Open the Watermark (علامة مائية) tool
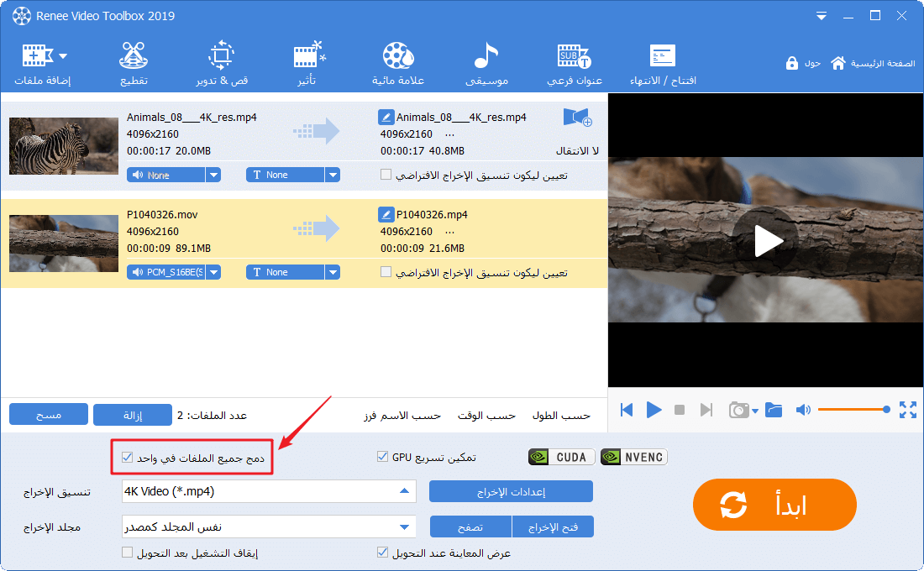The height and width of the screenshot is (571, 924). (x=398, y=64)
